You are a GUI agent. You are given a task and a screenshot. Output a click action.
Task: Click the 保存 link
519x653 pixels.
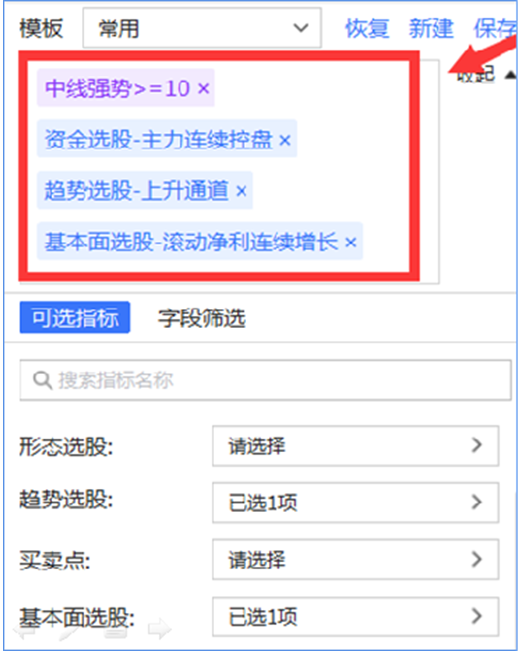(x=496, y=28)
